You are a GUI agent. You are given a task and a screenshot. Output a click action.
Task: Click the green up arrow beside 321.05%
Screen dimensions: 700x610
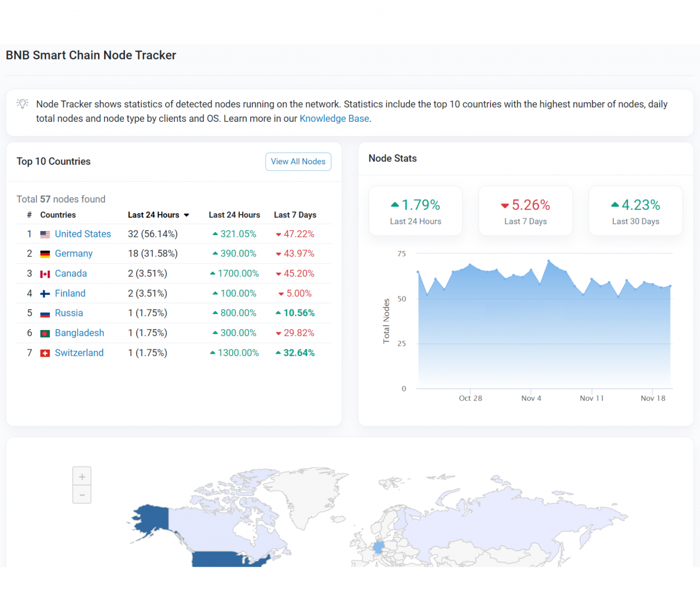click(215, 234)
